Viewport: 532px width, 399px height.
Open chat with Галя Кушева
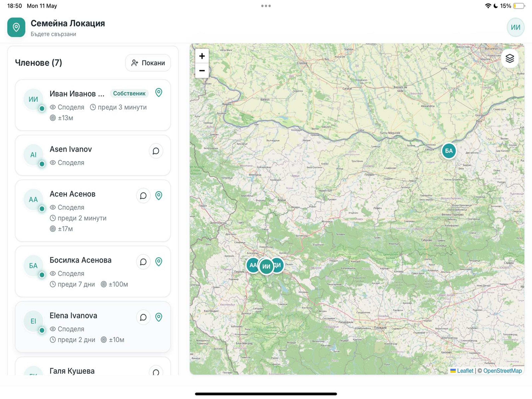tap(156, 371)
